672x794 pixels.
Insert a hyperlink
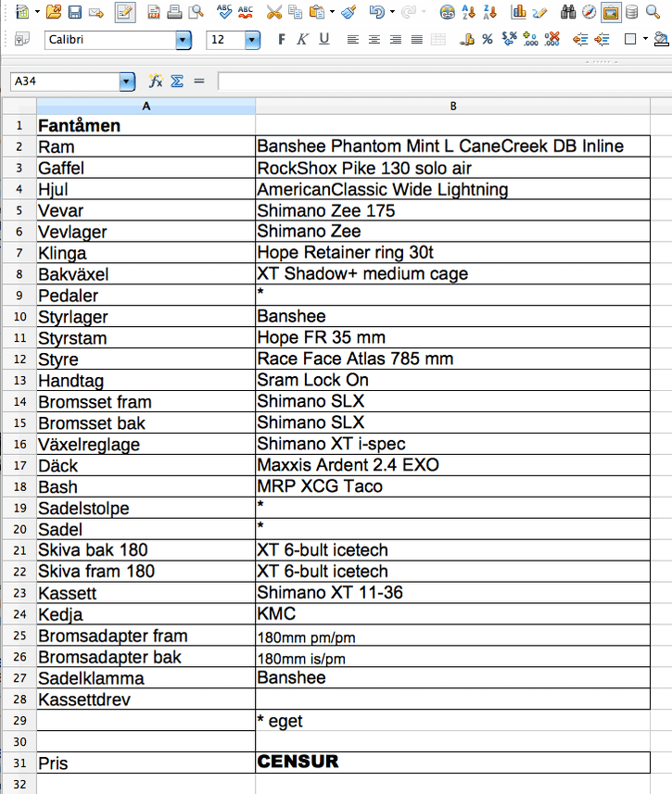[x=447, y=12]
